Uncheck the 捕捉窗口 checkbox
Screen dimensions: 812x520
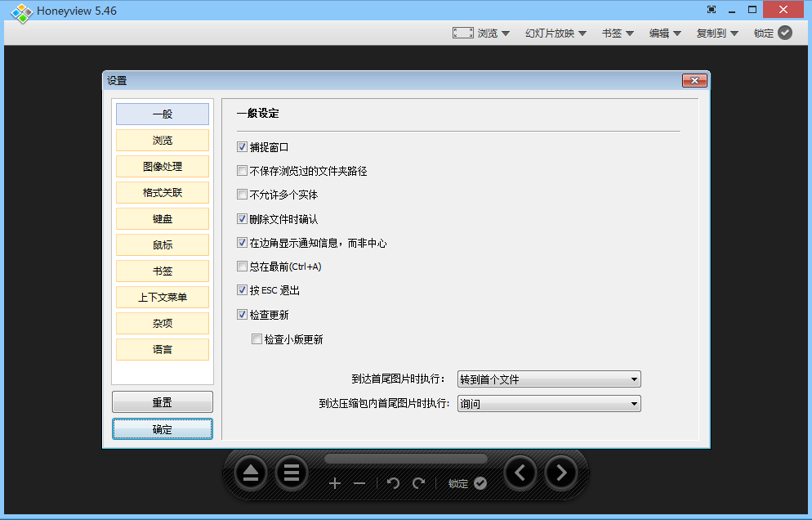(242, 147)
